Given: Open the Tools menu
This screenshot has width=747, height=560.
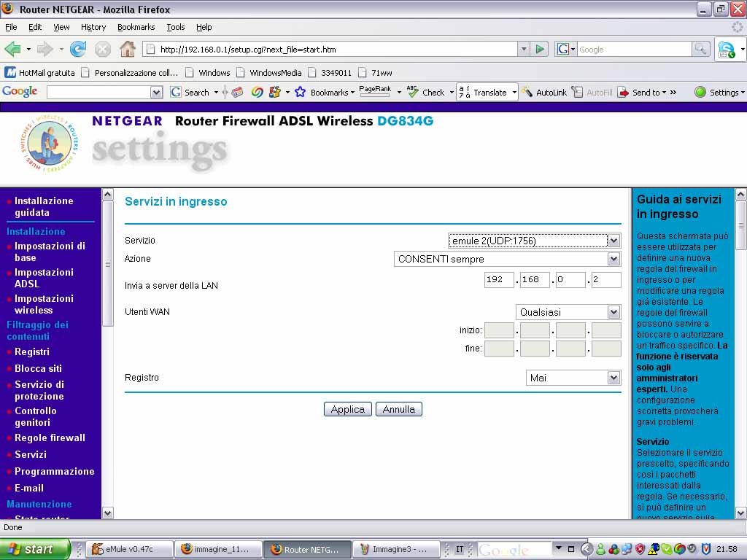Looking at the screenshot, I should click(175, 27).
